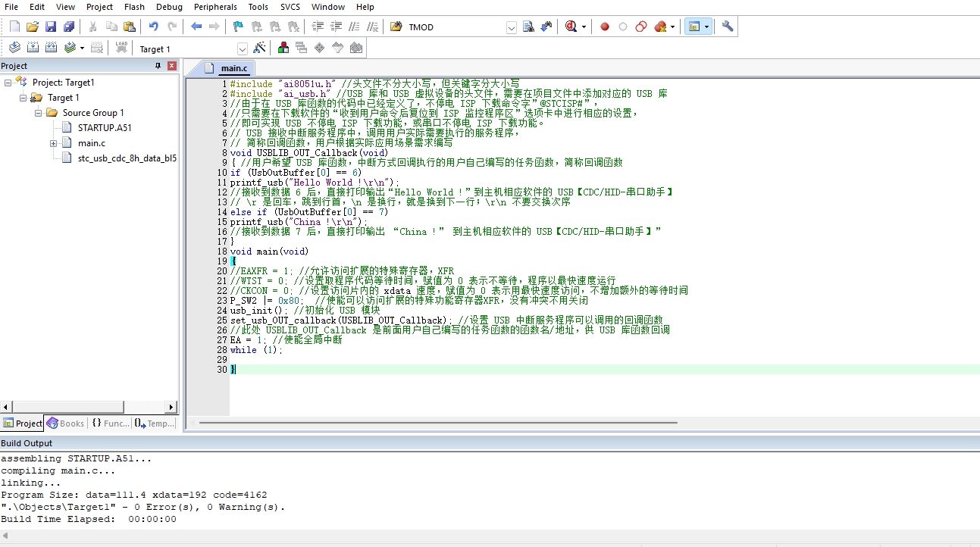Open the TMOD find text dropdown
980x547 pixels.
[511, 27]
